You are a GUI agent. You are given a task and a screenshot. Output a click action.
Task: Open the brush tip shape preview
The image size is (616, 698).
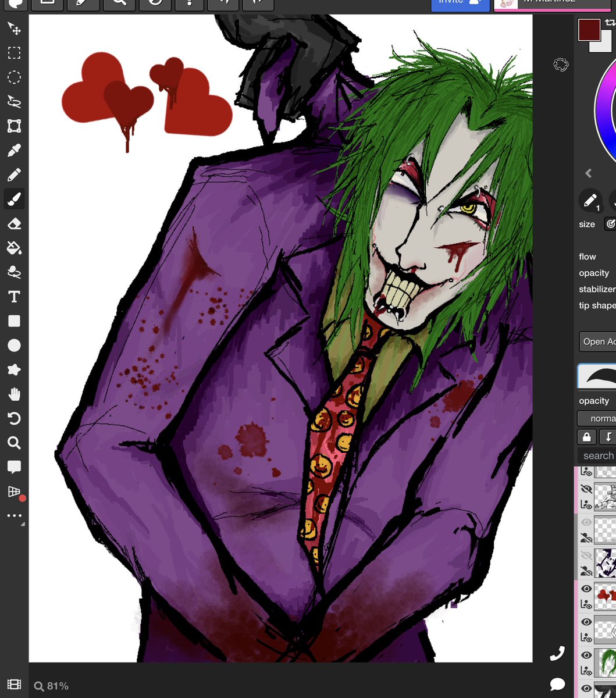597,376
